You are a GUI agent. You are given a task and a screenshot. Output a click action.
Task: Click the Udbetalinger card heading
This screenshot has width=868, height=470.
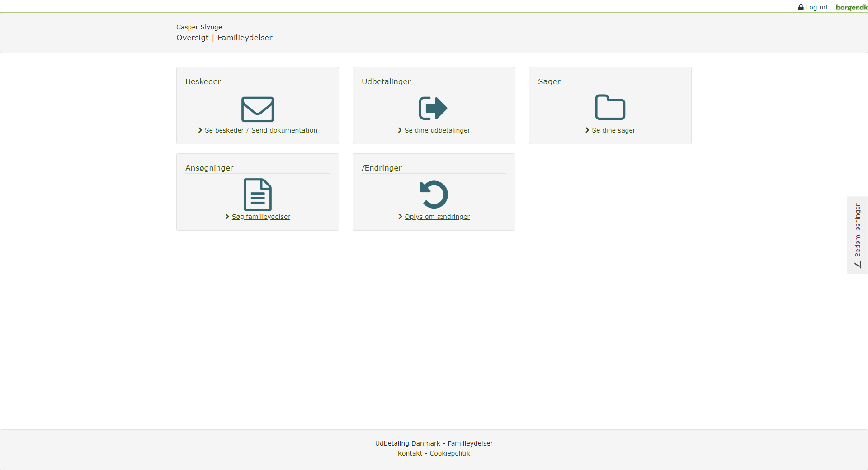pos(386,81)
